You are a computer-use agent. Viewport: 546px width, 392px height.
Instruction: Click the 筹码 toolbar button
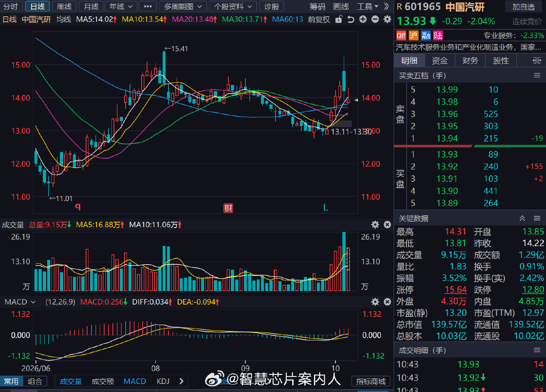coord(317,7)
